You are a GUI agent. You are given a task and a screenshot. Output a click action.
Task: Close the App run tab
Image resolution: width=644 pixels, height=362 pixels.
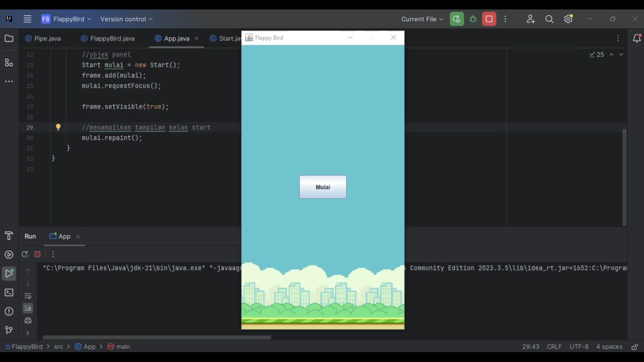[78, 237]
